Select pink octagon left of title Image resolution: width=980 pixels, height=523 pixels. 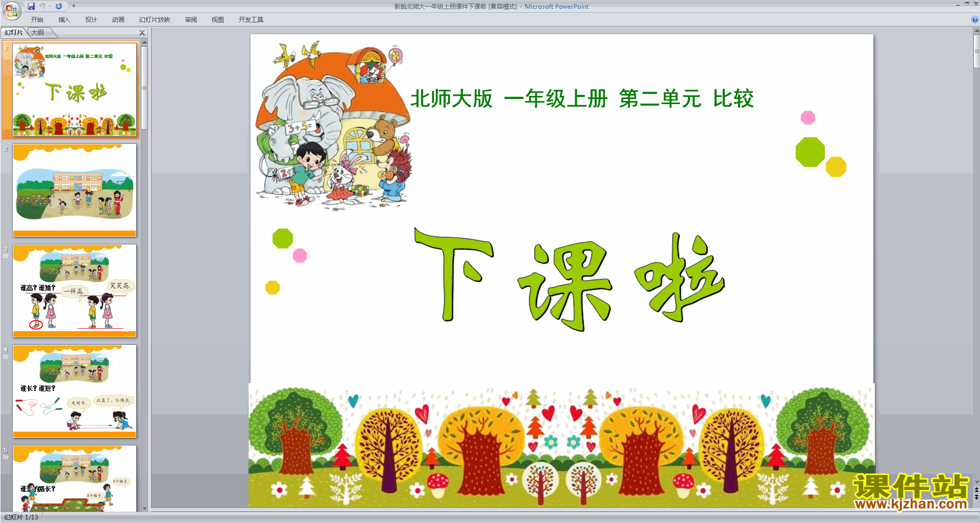(x=300, y=256)
